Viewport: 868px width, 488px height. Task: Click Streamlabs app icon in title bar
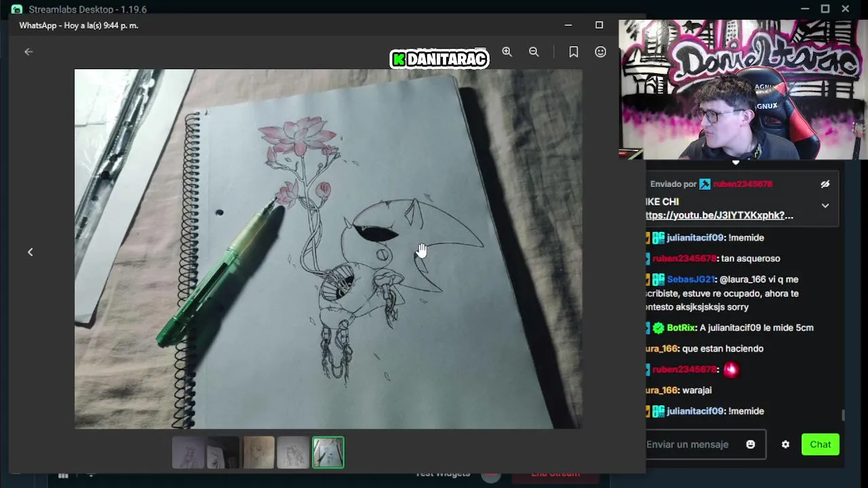click(16, 9)
